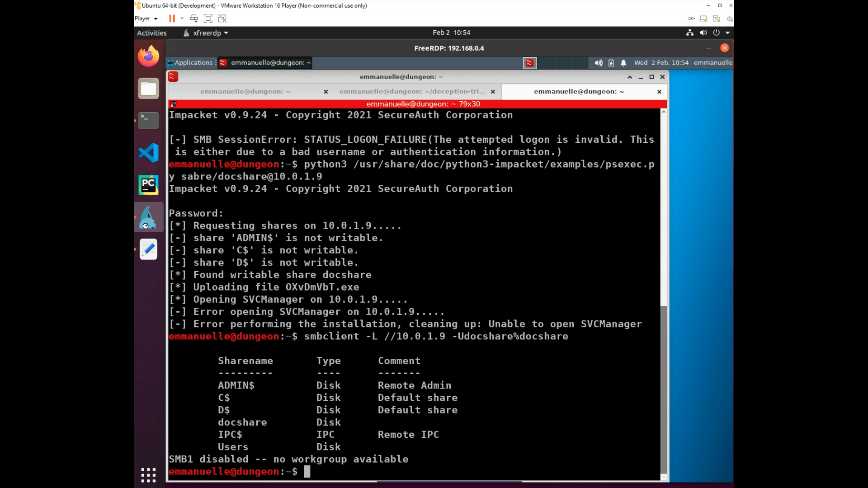Open the xfreerdp app menu in top bar
Screen dimensions: 868x488
pyautogui.click(x=206, y=33)
